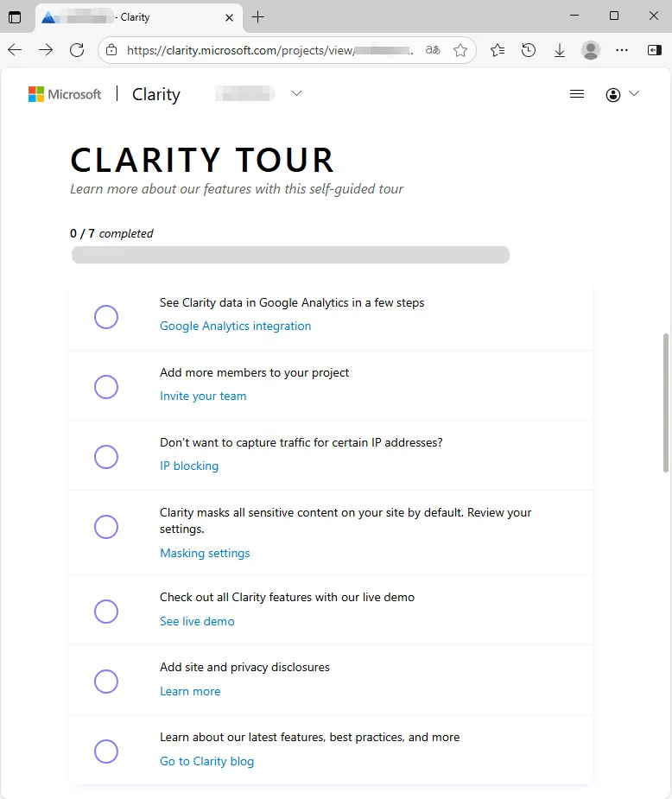This screenshot has width=672, height=799.
Task: Click the refresh page icon
Action: pyautogui.click(x=77, y=50)
